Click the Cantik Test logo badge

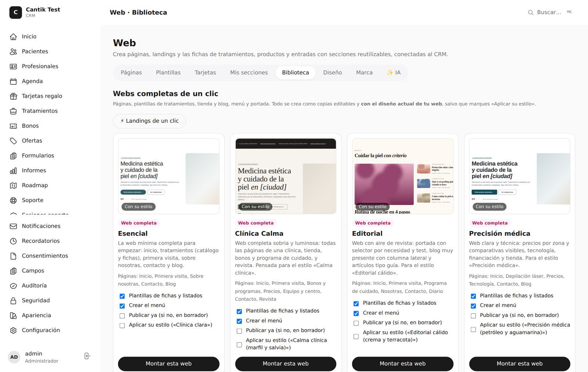coord(15,12)
